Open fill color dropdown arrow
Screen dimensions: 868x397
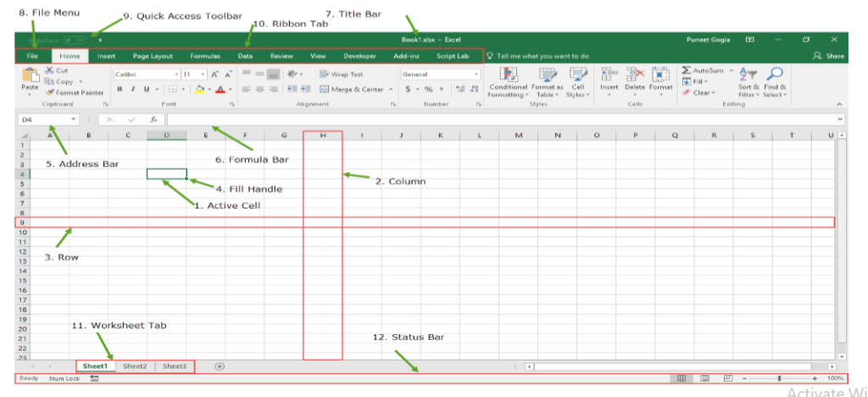(210, 89)
